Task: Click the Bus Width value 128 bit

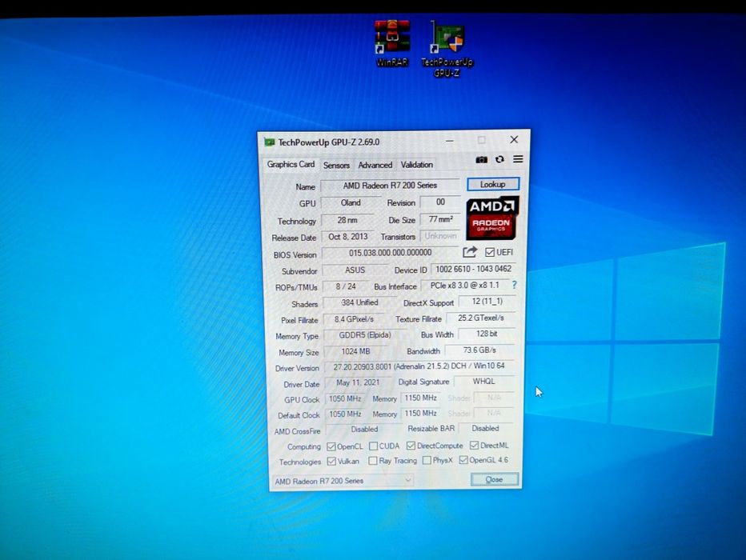Action: (x=487, y=334)
